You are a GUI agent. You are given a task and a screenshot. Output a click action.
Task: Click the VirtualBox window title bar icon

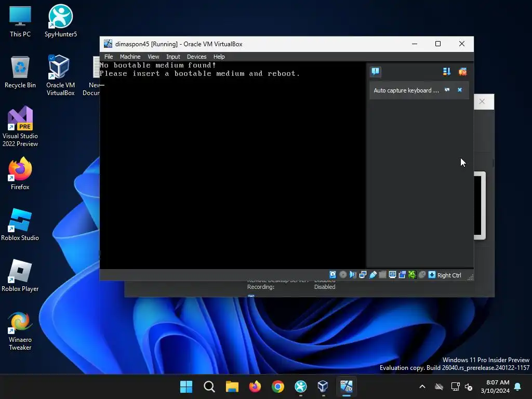pos(108,44)
